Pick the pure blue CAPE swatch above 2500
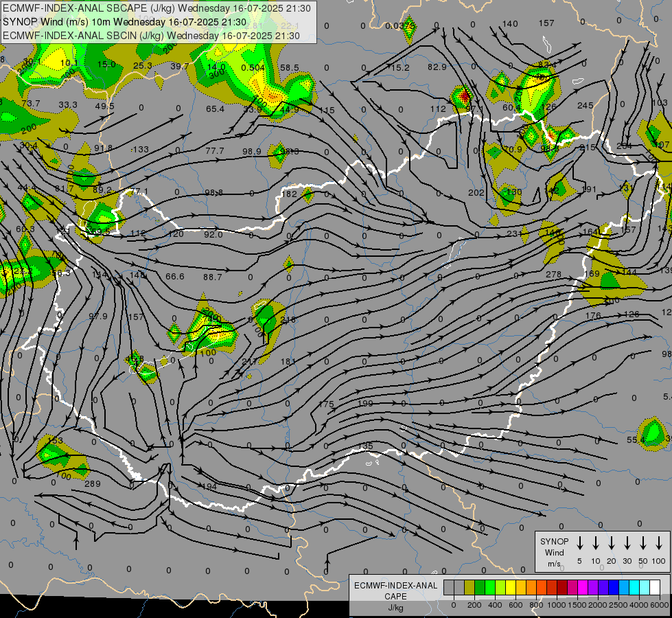This screenshot has height=618, width=672. pyautogui.click(x=614, y=587)
